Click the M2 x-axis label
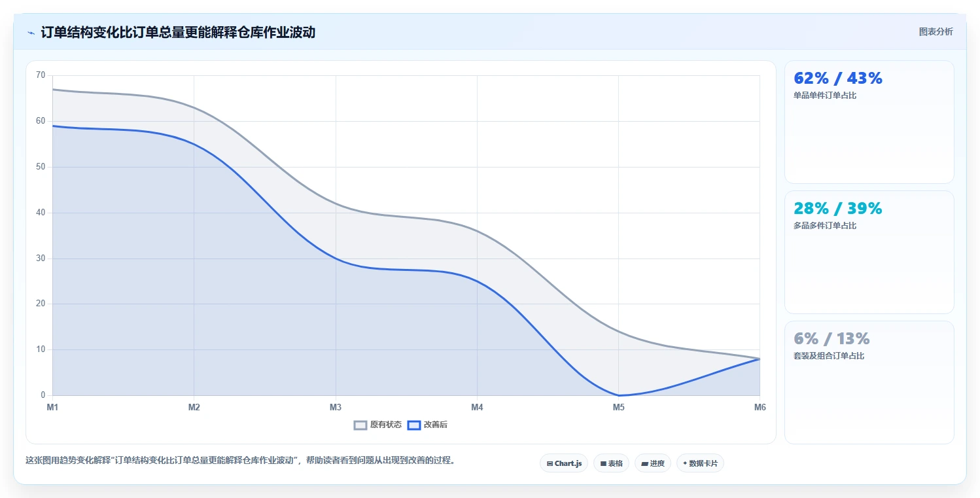Image resolution: width=980 pixels, height=498 pixels. pos(194,408)
